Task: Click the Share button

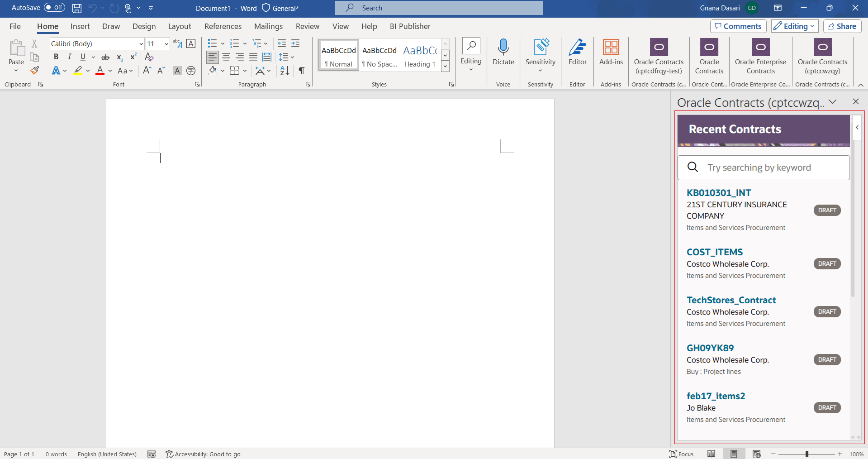Action: click(x=842, y=26)
